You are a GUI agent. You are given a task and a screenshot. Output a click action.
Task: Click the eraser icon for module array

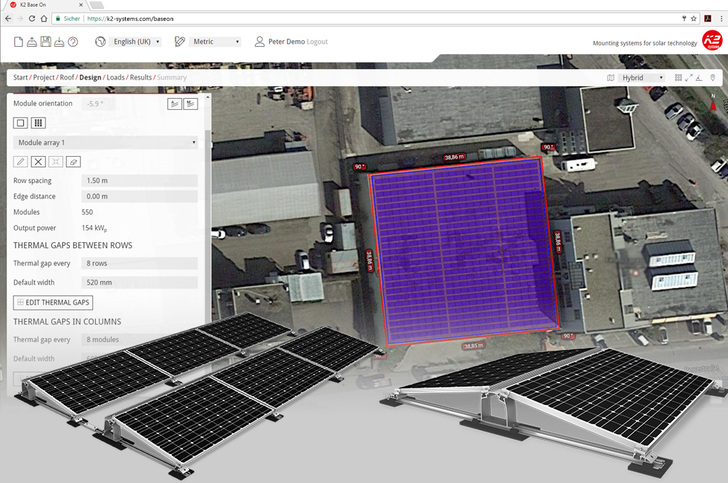point(73,162)
